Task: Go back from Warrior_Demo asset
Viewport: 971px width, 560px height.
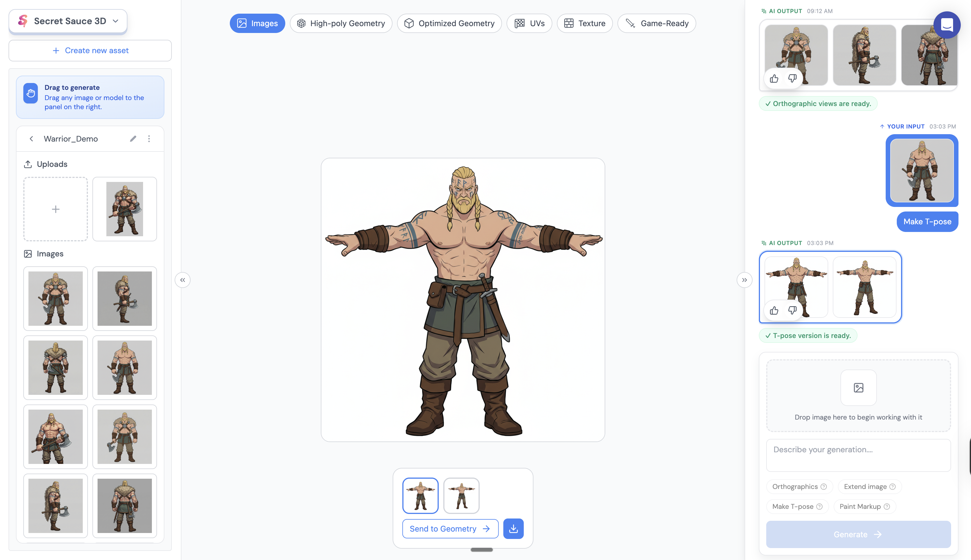Action: (x=31, y=138)
